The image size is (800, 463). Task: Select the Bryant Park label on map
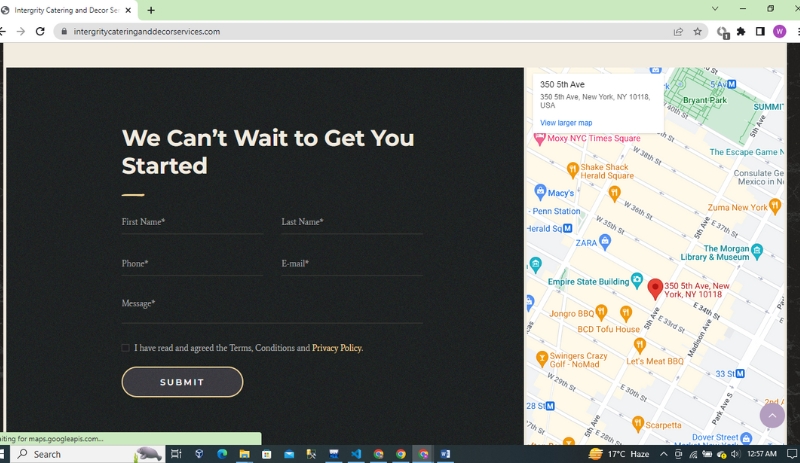tap(705, 100)
